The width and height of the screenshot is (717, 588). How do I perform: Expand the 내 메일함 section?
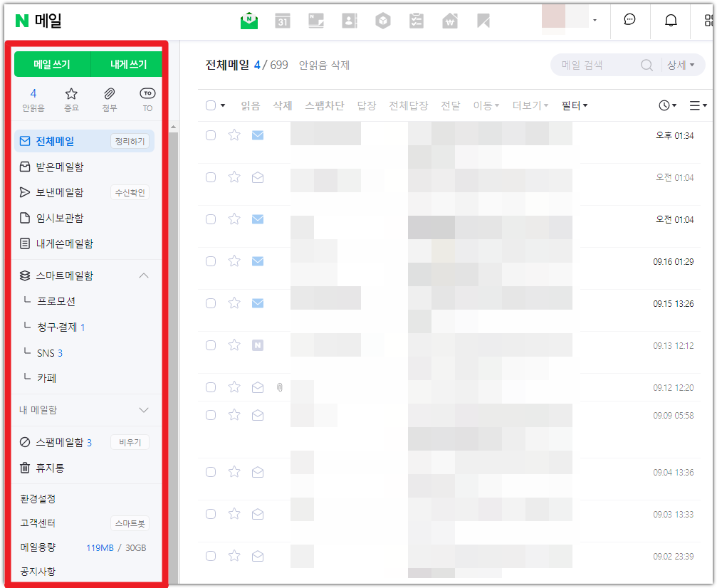click(145, 410)
